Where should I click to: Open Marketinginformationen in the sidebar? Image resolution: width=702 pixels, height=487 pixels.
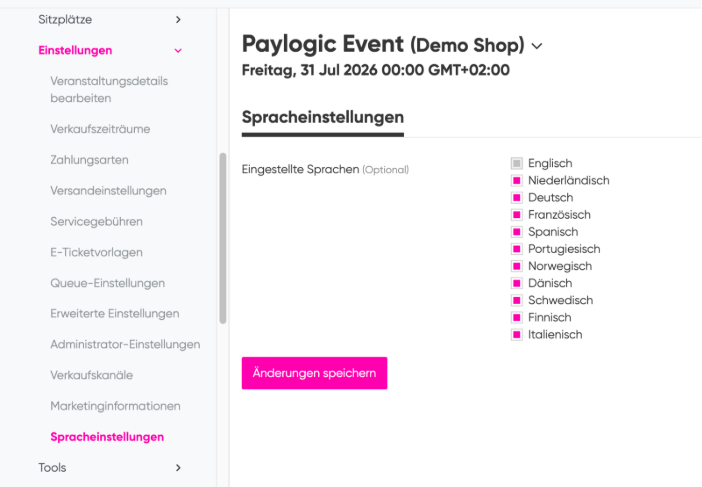pos(116,406)
